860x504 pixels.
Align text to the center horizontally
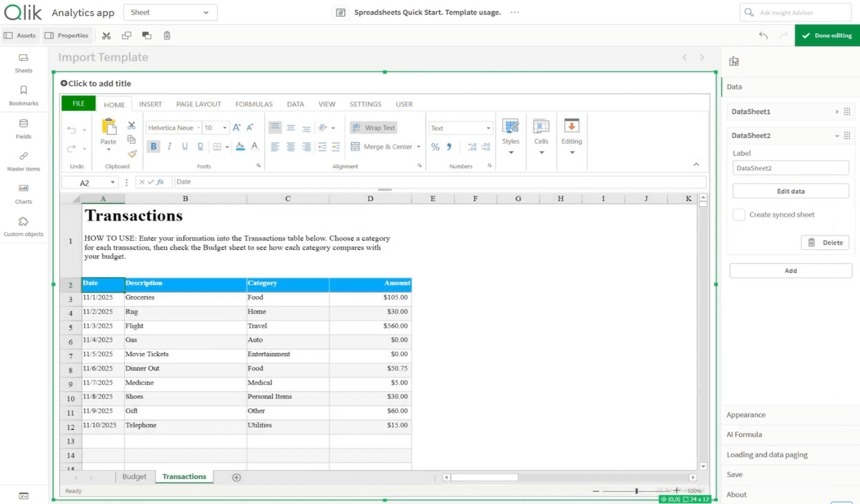click(x=291, y=147)
